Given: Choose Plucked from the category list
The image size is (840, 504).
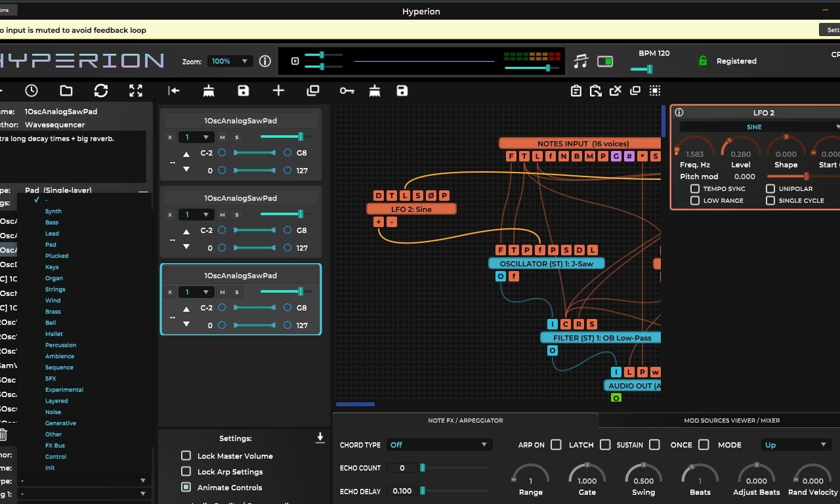Looking at the screenshot, I should [56, 256].
